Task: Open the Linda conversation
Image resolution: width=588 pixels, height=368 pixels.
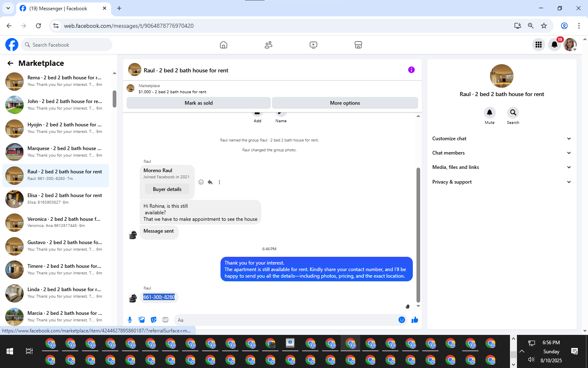Action: 56,293
